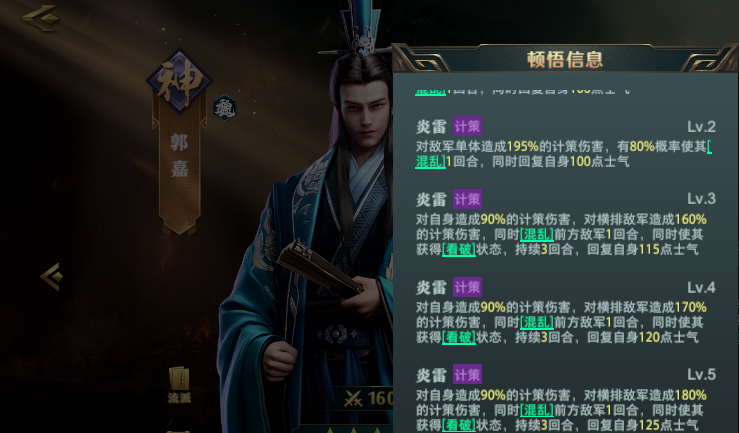This screenshot has height=433, width=739.
Task: Open the 看破 link in Lv.3 description
Action: (x=459, y=249)
